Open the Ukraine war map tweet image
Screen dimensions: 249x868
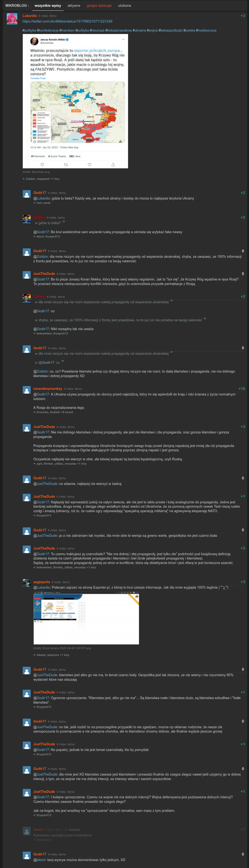[75, 101]
